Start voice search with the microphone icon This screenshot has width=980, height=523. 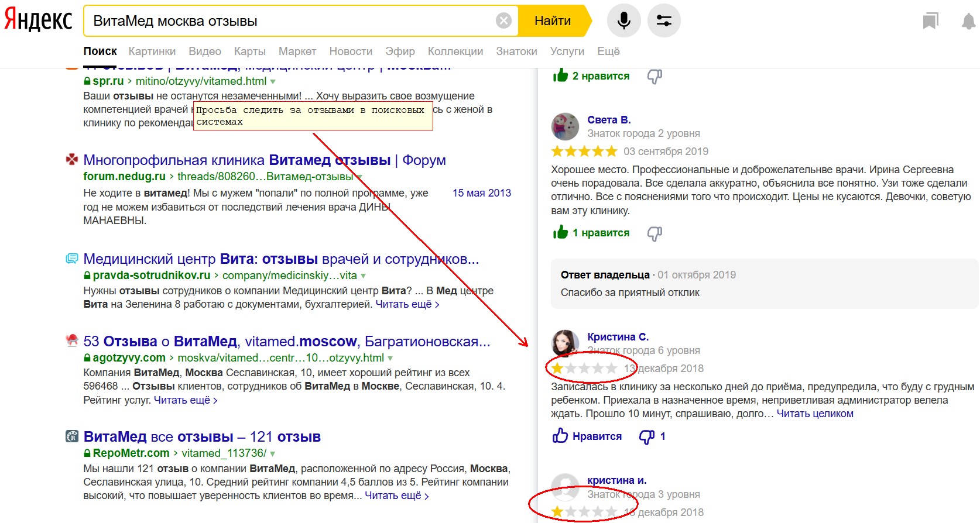coord(624,21)
